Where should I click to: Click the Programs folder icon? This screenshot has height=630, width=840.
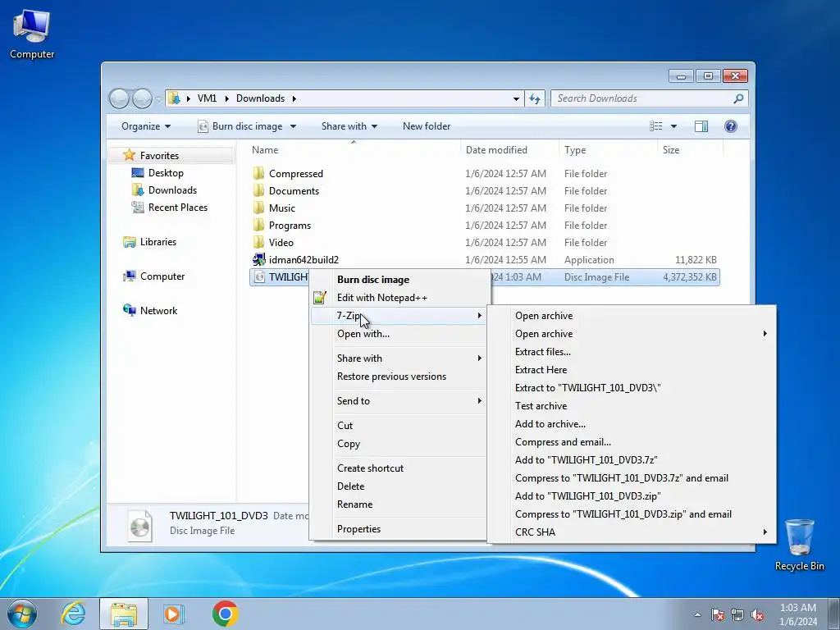tap(258, 225)
